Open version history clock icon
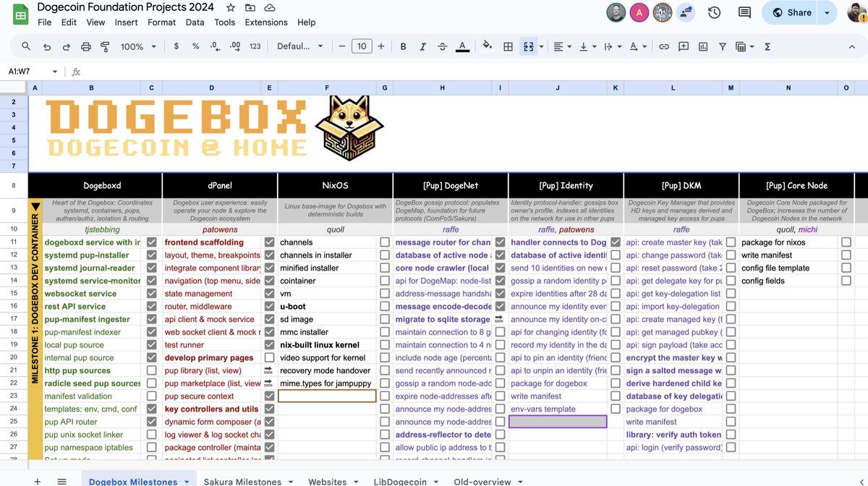The image size is (868, 486). [714, 12]
